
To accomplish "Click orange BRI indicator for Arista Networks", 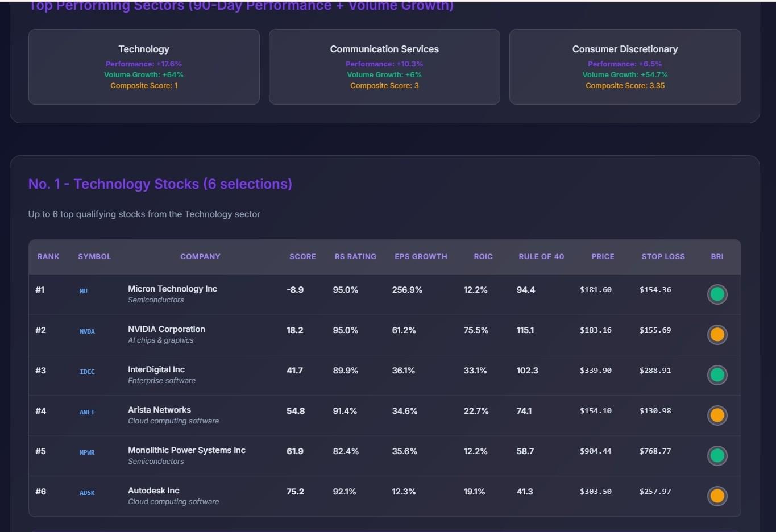I will pos(717,415).
